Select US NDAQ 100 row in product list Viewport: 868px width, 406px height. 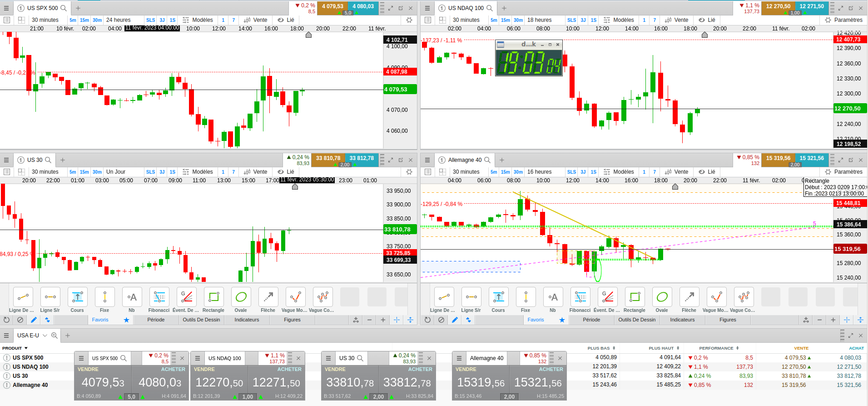pos(30,367)
